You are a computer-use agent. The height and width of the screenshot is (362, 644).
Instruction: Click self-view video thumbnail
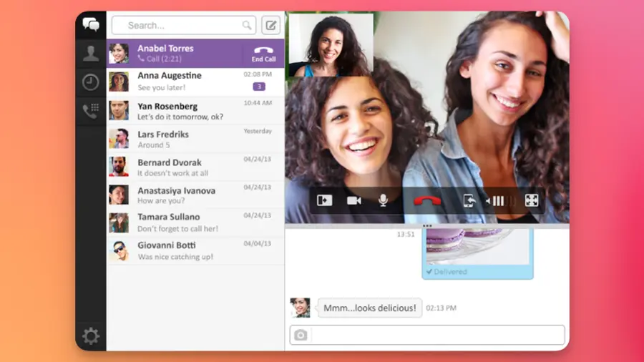pos(331,45)
